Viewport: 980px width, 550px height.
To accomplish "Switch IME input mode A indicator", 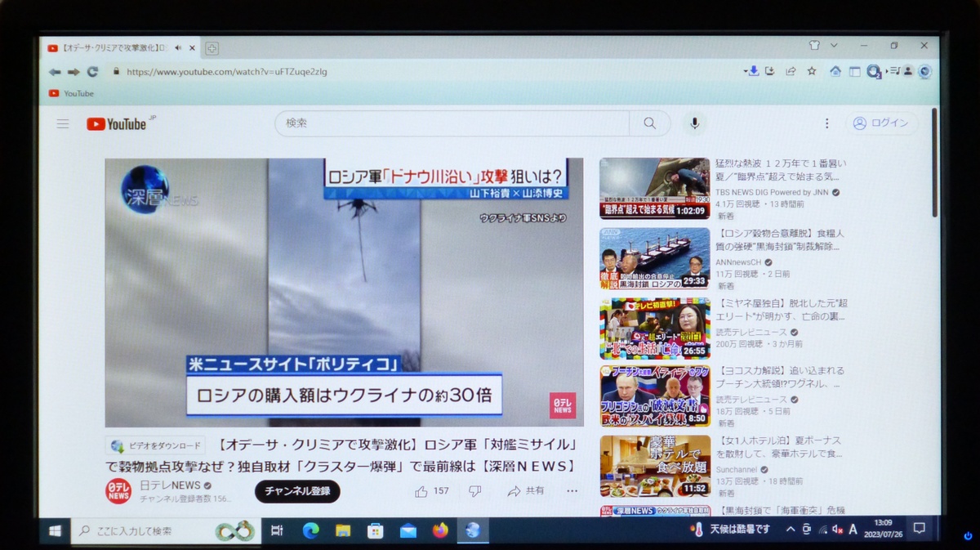I will (853, 530).
